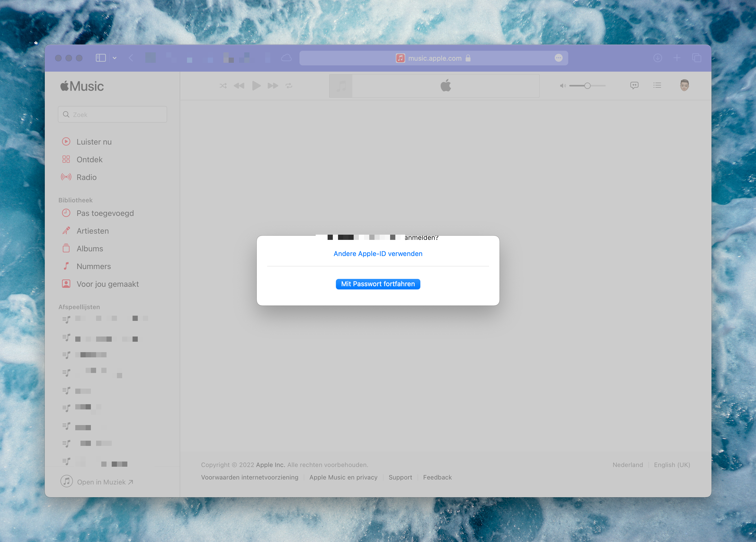Open Artiesten in the library

[92, 231]
